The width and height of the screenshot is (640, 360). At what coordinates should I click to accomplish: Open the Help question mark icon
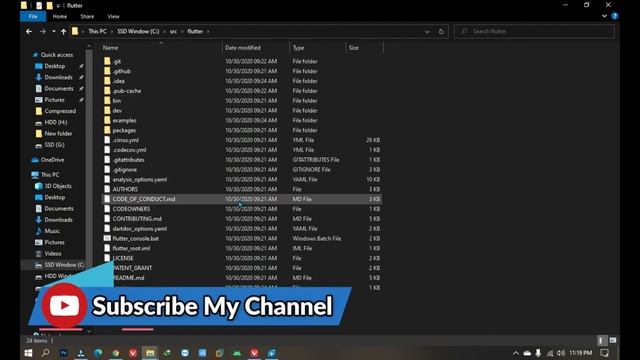click(615, 16)
